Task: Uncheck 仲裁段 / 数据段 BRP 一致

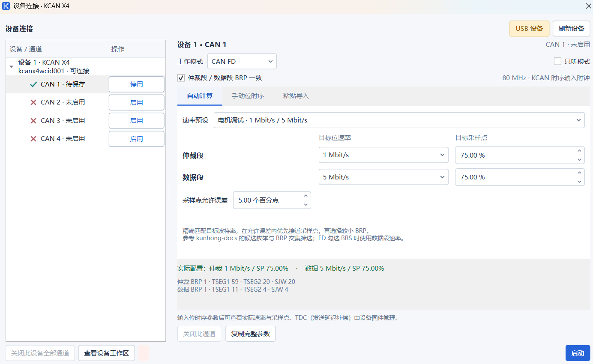Action: tap(181, 78)
